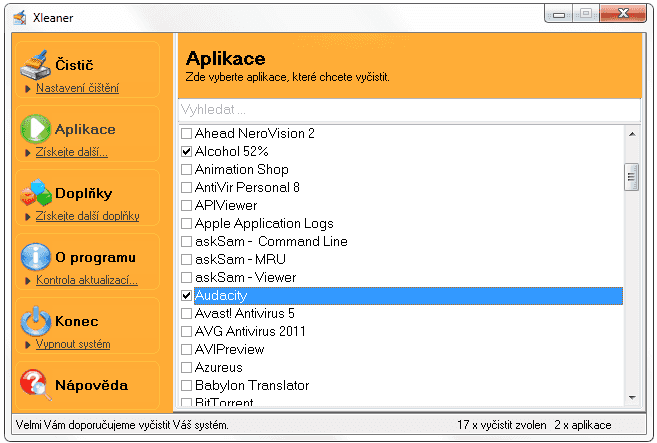Click arrow bullet beside Kontrola aktualizací
Image resolution: width=657 pixels, height=443 pixels.
28,280
